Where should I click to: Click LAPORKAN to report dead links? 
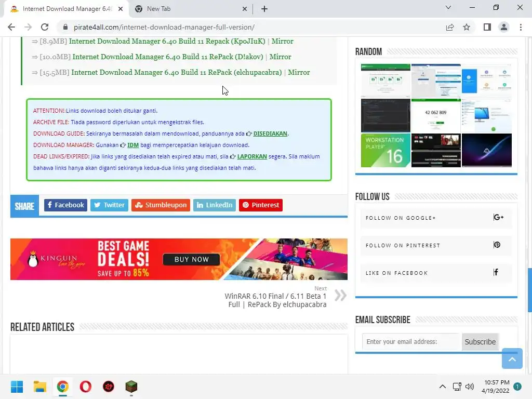(252, 156)
